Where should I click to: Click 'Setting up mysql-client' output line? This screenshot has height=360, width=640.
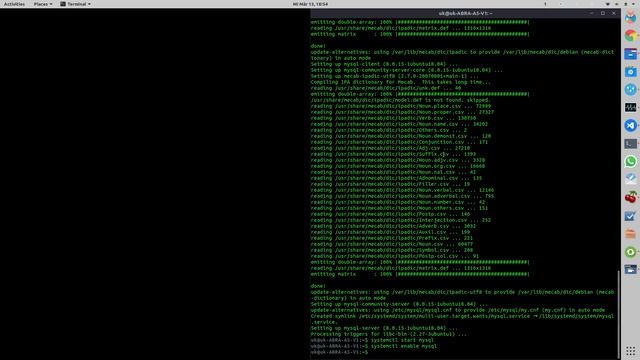[384, 64]
